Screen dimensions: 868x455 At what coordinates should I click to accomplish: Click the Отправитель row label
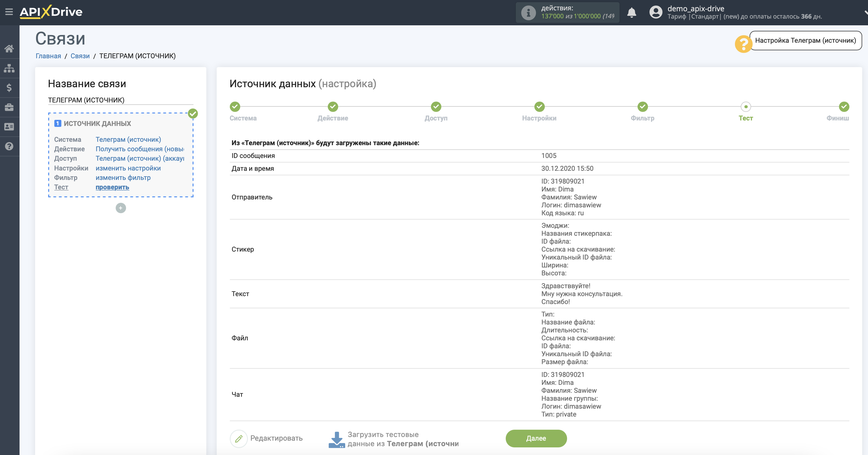click(x=252, y=197)
